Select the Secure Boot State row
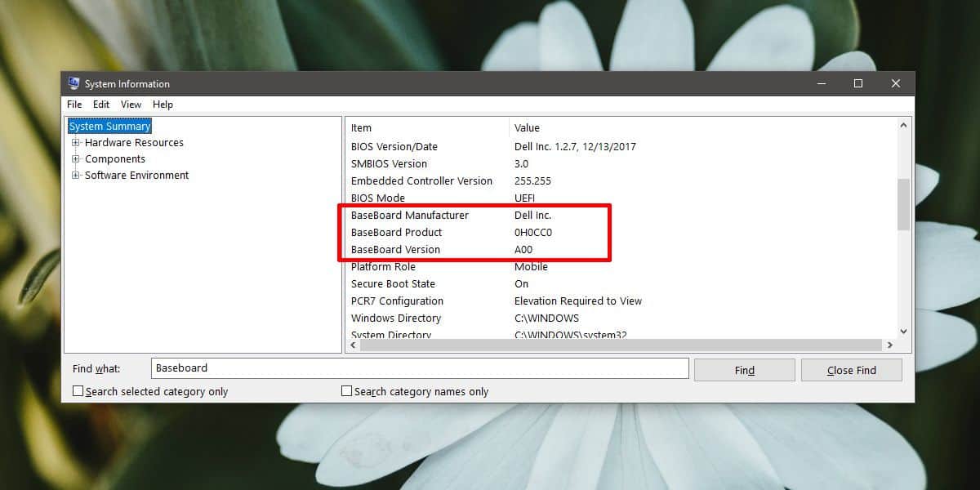Screen dimensions: 980x490 tap(621, 284)
